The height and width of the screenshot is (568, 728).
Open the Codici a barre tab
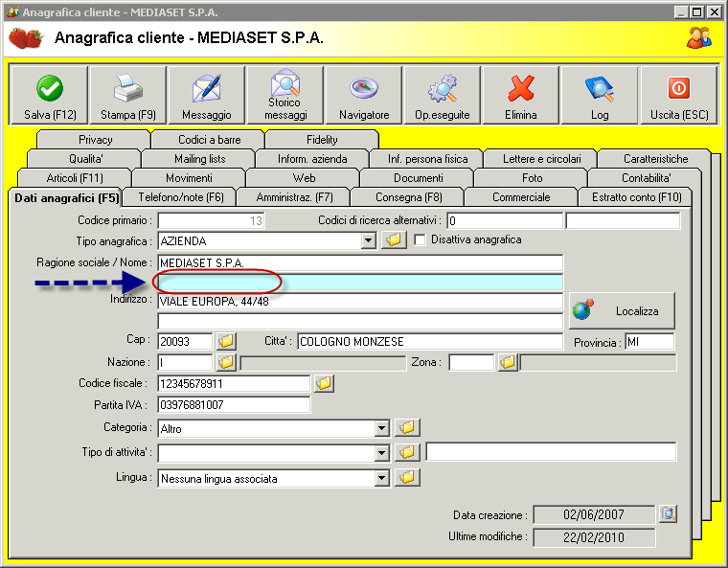point(209,140)
